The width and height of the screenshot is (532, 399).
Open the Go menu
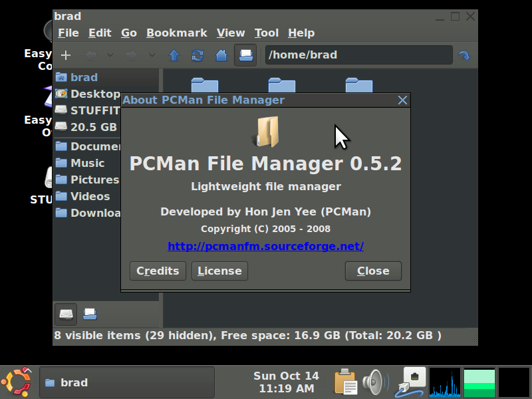tap(129, 33)
